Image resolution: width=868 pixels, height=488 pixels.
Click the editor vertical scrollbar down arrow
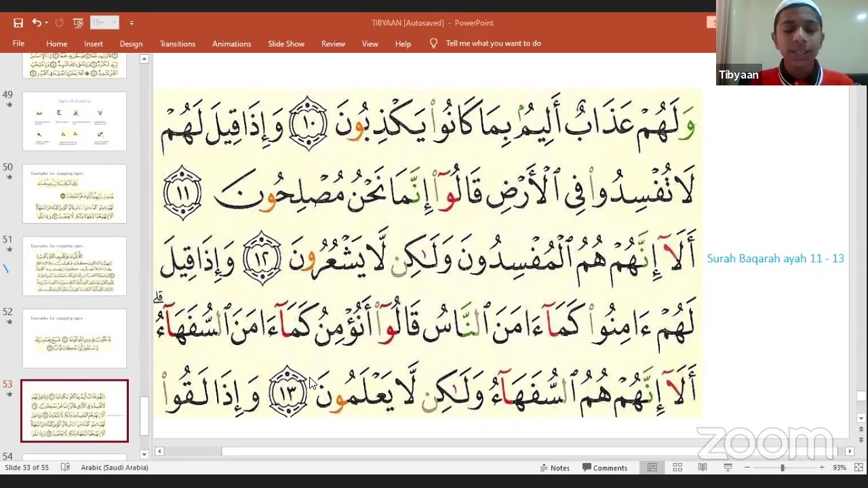pyautogui.click(x=861, y=419)
